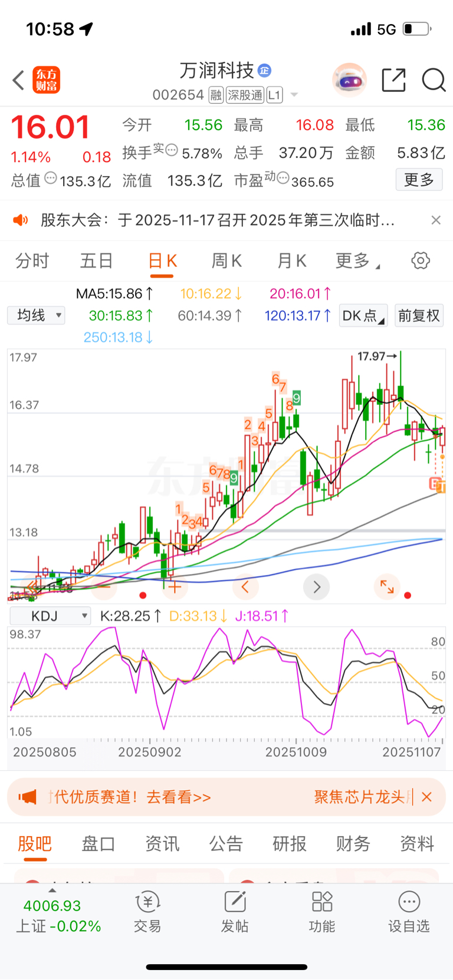Screen dimensions: 453x980
Task: Select the 股吧 tab
Action: tap(35, 844)
